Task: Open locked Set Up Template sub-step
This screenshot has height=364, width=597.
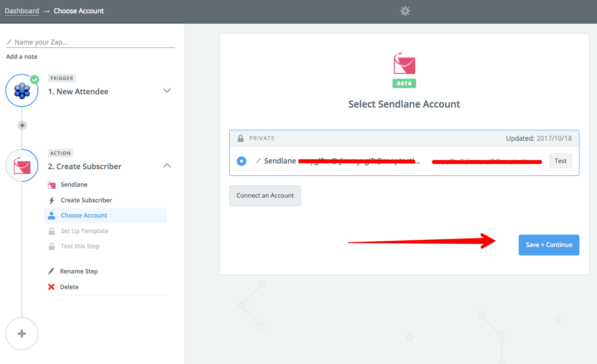Action: (84, 231)
